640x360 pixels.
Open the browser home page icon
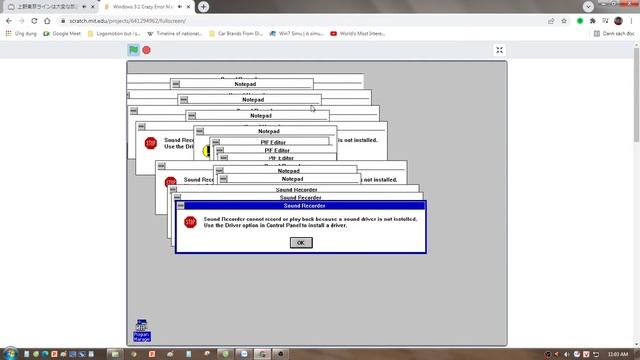[47, 21]
